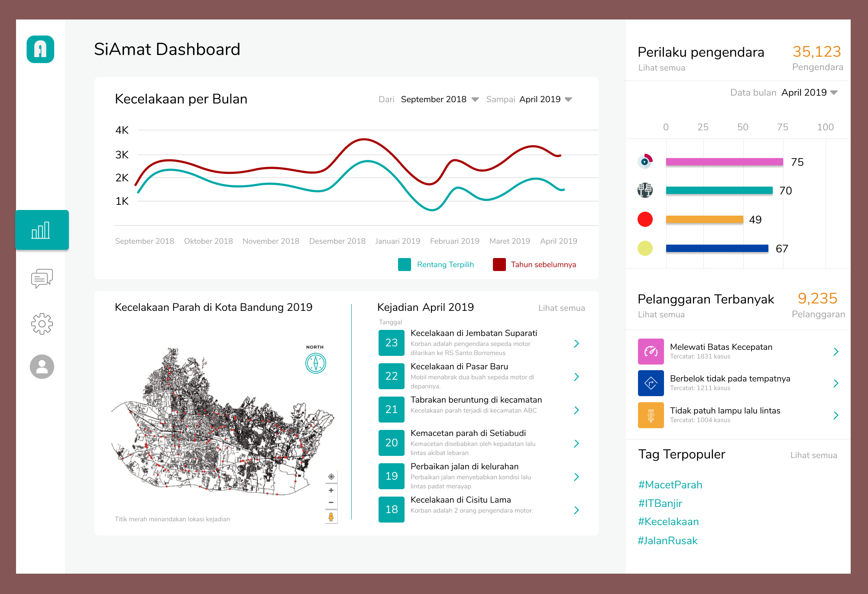Click the North compass icon on map

click(316, 363)
